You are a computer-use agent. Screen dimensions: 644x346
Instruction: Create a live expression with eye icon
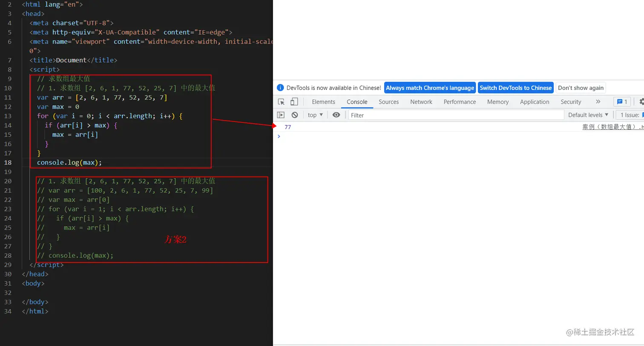coord(336,115)
